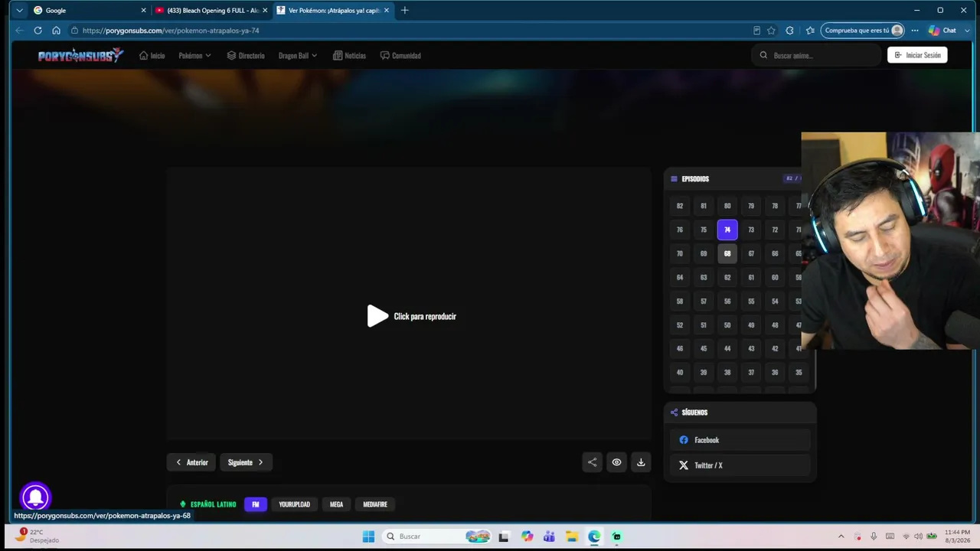Open Task View on the taskbar
This screenshot has height=551, width=980.
[503, 536]
